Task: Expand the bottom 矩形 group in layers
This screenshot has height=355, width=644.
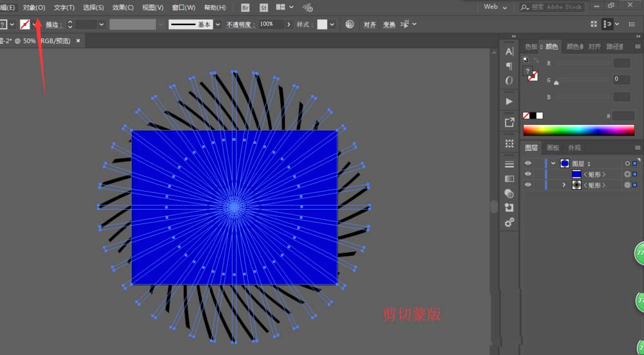Action: tap(564, 185)
